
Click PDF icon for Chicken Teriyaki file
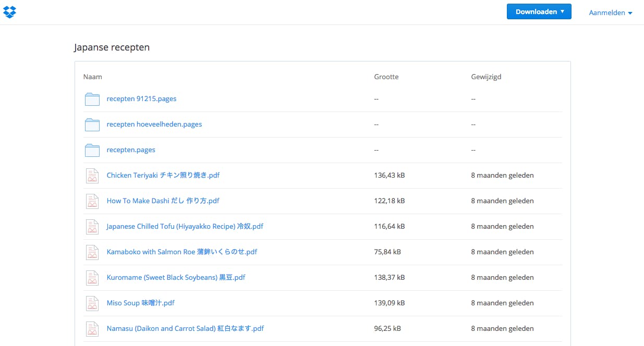pyautogui.click(x=92, y=176)
